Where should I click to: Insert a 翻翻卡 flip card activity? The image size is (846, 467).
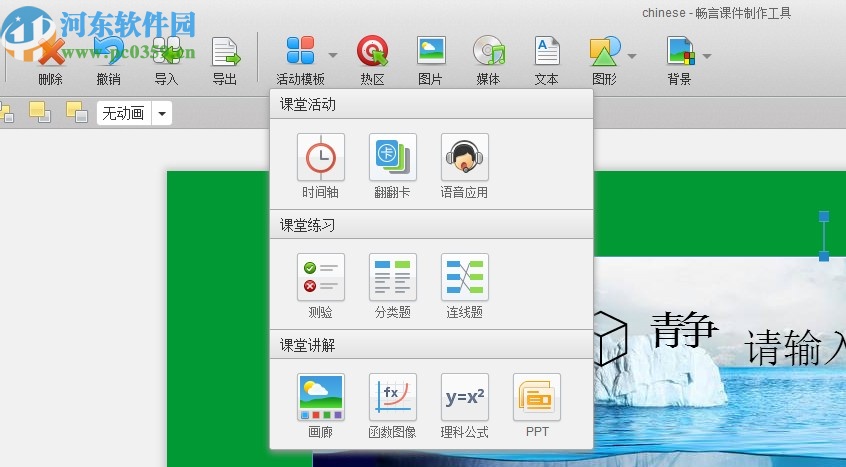pyautogui.click(x=393, y=157)
